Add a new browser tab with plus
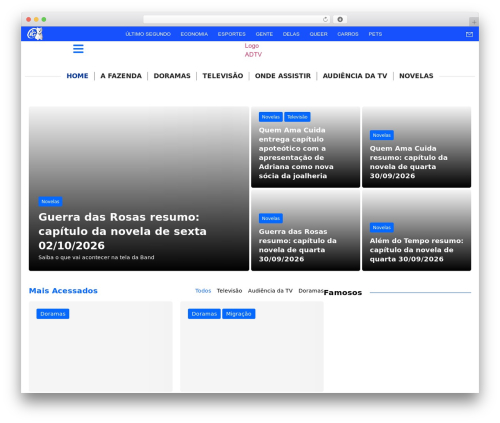 pyautogui.click(x=474, y=22)
